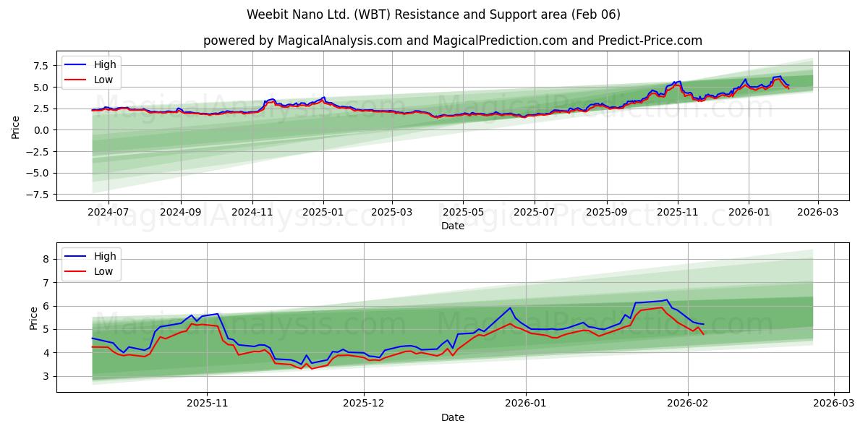Click the '2025-01' x-axis label in top chart
868x434 pixels.
[323, 213]
